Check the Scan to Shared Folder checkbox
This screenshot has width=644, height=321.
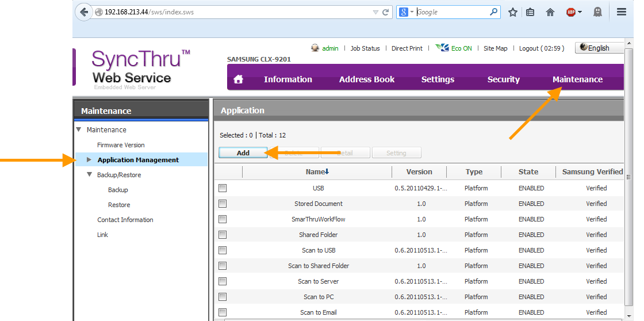coord(223,266)
